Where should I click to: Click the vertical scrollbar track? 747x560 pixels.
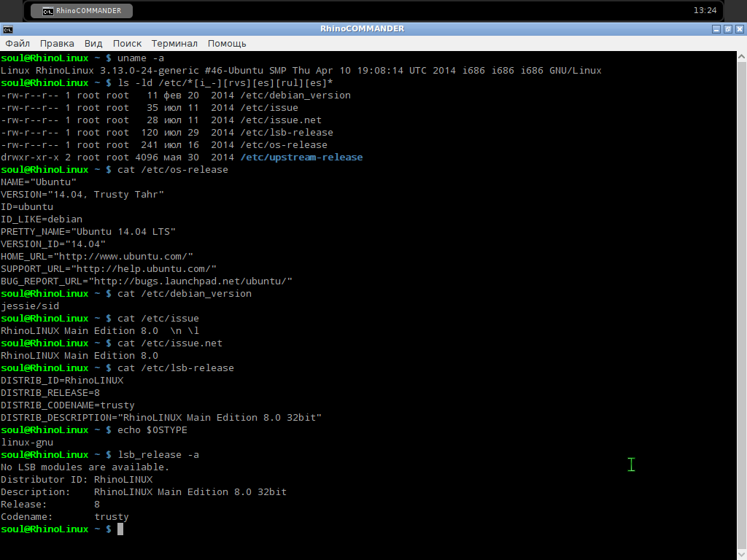click(742, 305)
